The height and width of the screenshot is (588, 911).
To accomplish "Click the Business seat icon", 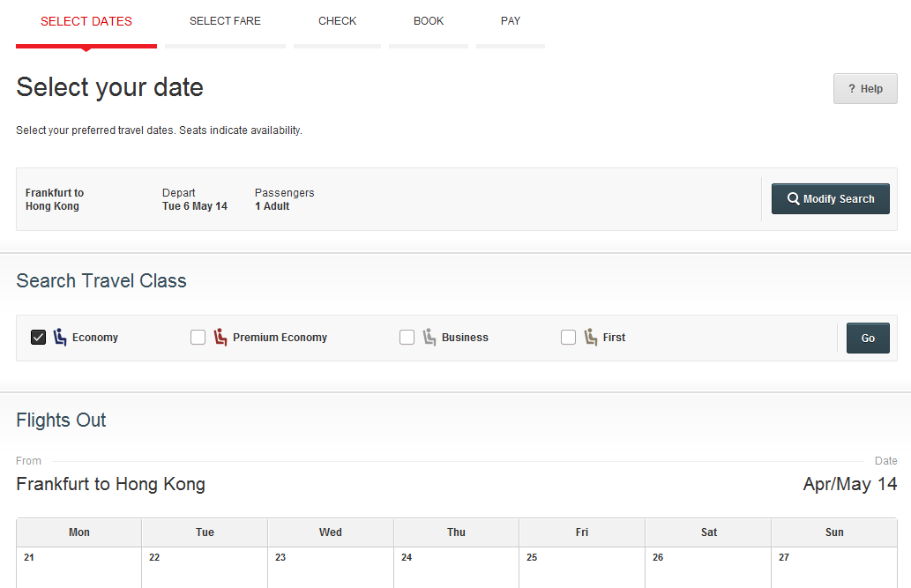I will pos(429,337).
